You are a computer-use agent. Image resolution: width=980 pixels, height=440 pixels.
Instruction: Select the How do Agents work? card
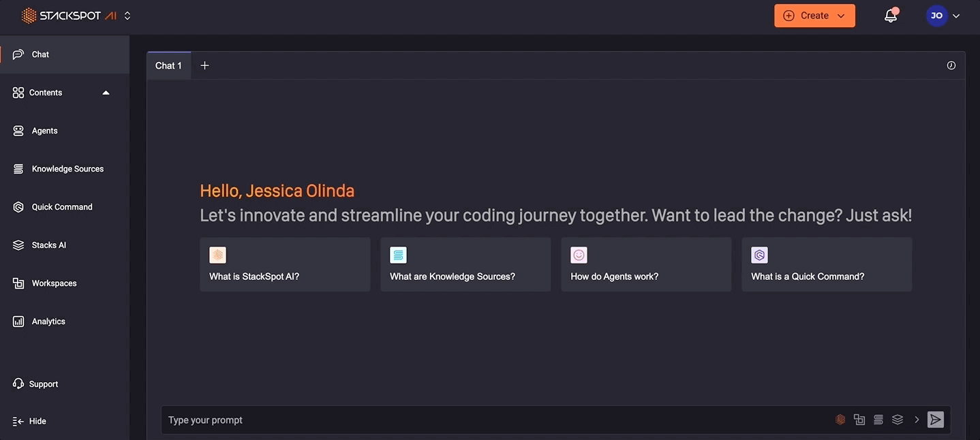646,265
